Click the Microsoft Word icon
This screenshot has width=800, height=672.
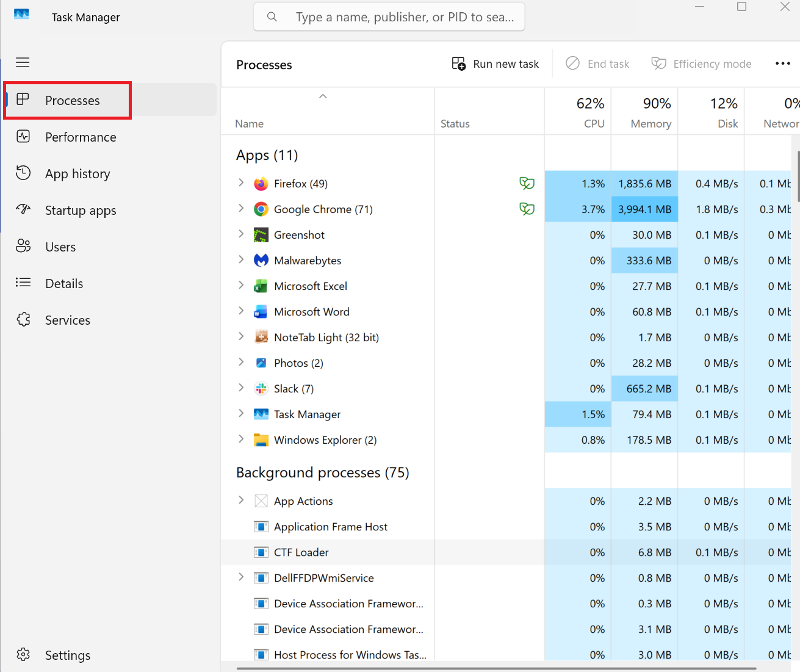click(261, 312)
